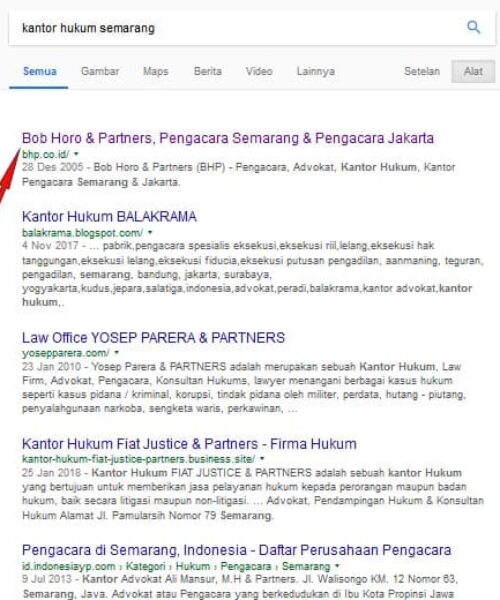
Task: Click dropdown arrow after id.indonesiayp.com breadcrumb
Action: [337, 566]
